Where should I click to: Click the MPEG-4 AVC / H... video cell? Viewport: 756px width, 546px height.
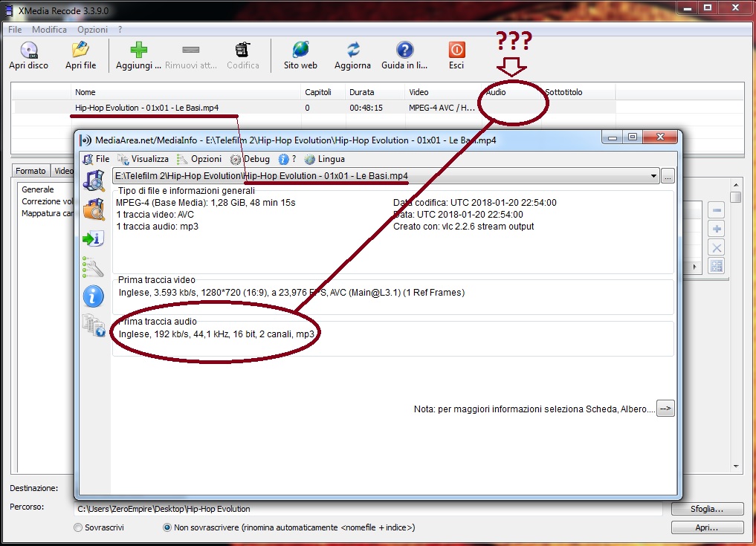[442, 108]
